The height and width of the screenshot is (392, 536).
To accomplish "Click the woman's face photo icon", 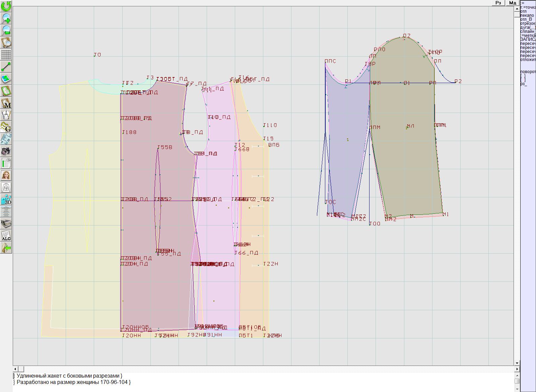I will [6, 176].
